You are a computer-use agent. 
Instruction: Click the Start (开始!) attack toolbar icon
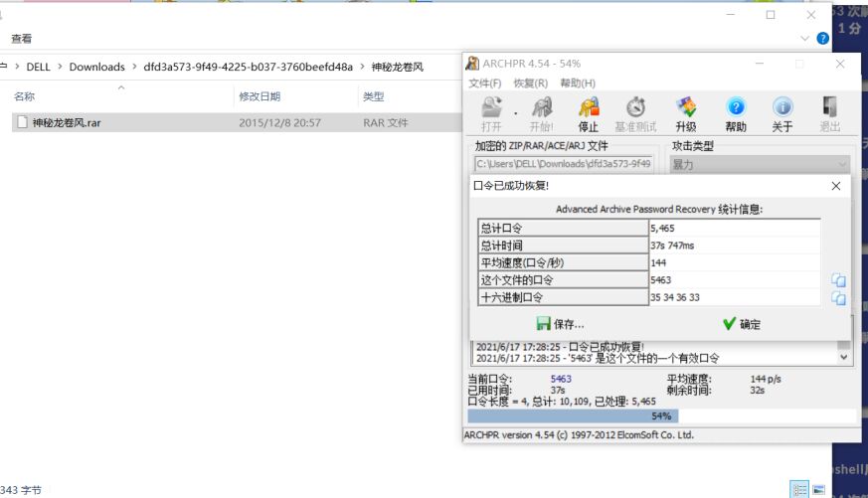tap(542, 114)
